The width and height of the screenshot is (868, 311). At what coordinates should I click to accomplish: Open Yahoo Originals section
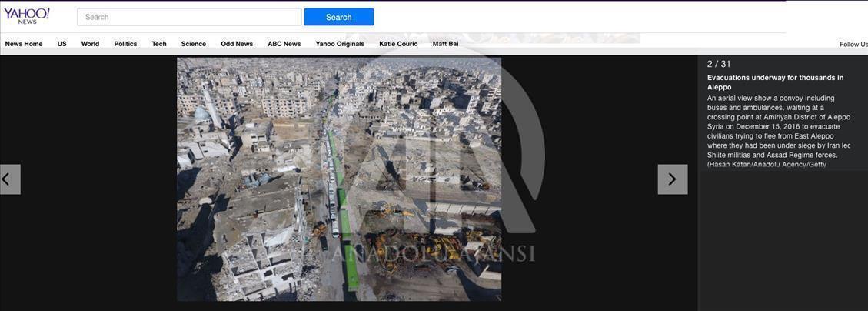[340, 44]
